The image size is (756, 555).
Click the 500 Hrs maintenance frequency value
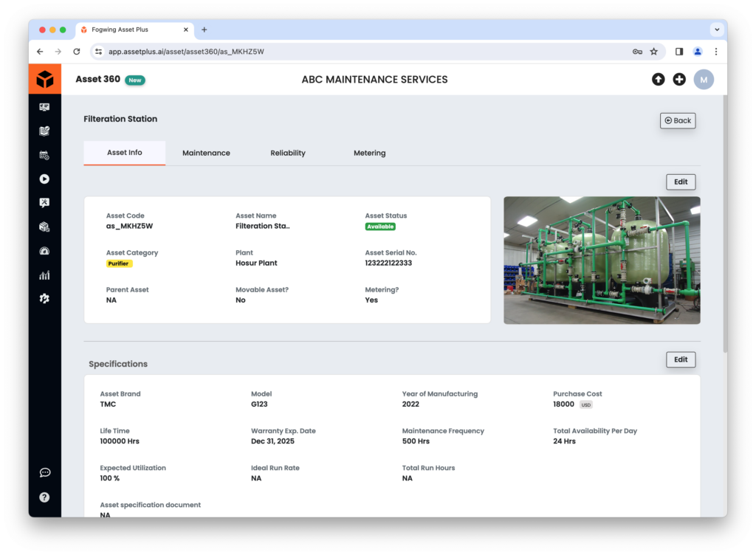416,441
